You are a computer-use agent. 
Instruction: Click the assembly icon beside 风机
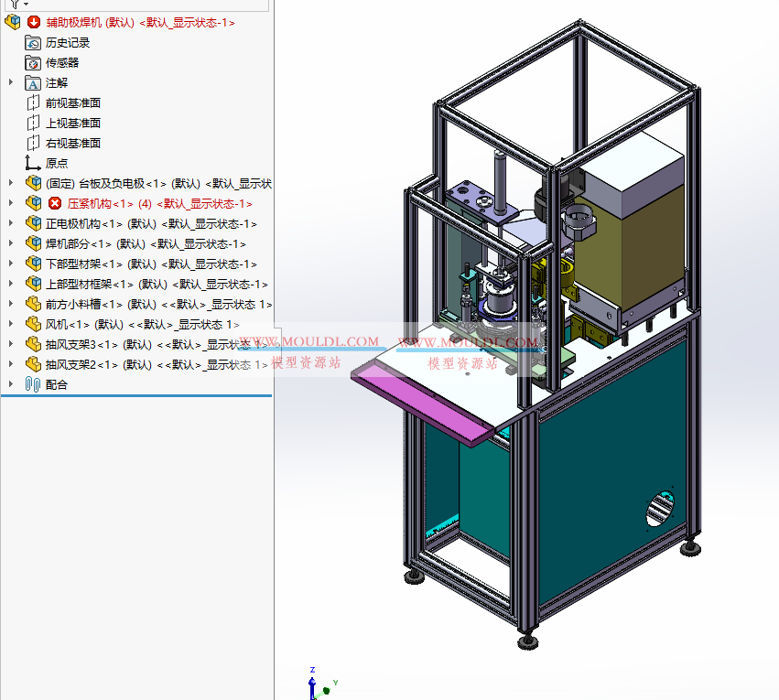click(33, 323)
